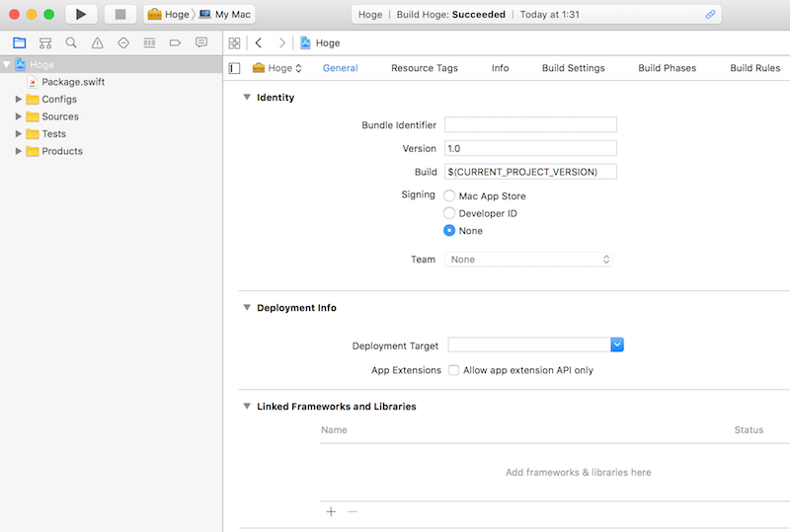Select Package.swift in navigator
Image resolution: width=790 pixels, height=532 pixels.
coord(111,82)
